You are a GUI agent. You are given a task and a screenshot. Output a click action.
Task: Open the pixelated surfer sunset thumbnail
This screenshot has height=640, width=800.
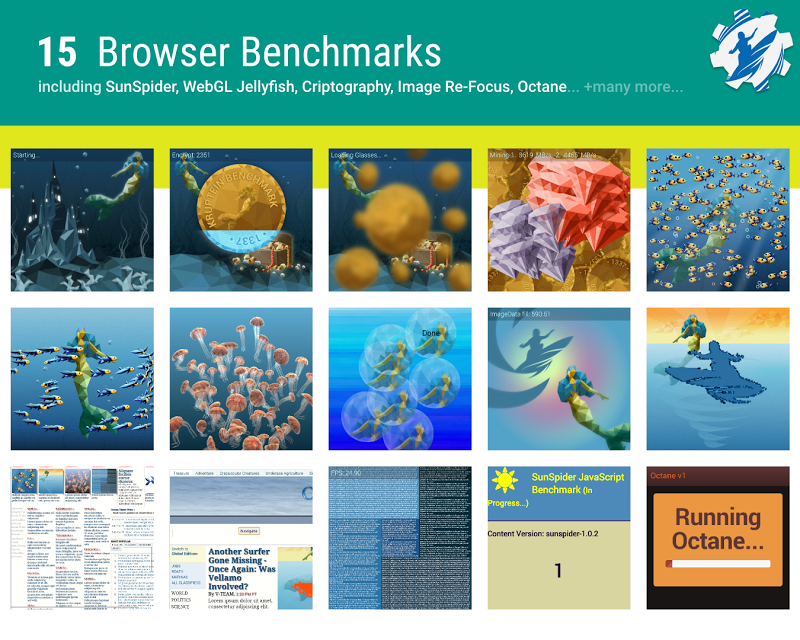[718, 379]
